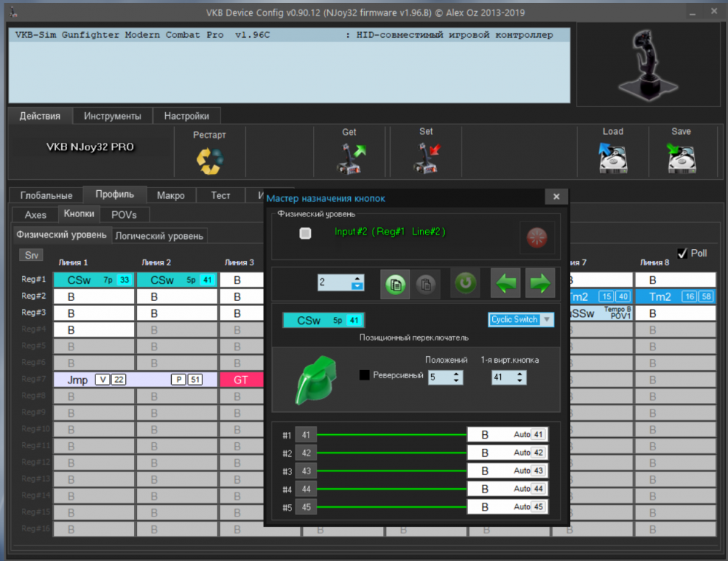
Task: Click the green copy icon in wizard
Action: tap(395, 283)
